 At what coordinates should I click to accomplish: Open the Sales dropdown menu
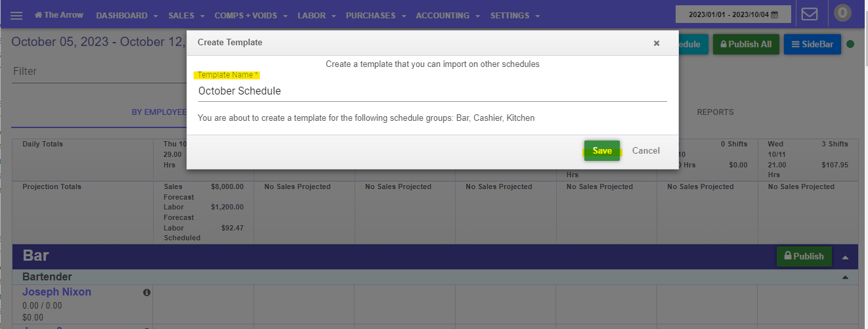(186, 15)
